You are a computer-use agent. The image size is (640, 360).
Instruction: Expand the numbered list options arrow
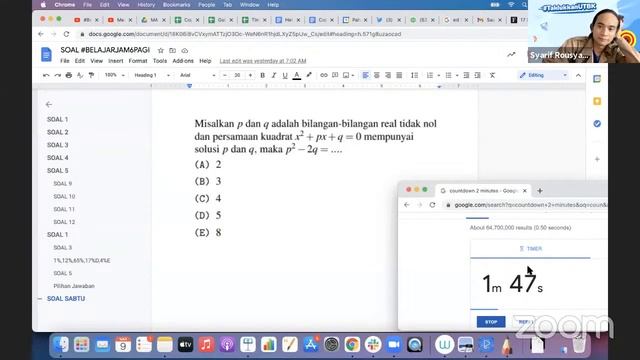[439, 76]
